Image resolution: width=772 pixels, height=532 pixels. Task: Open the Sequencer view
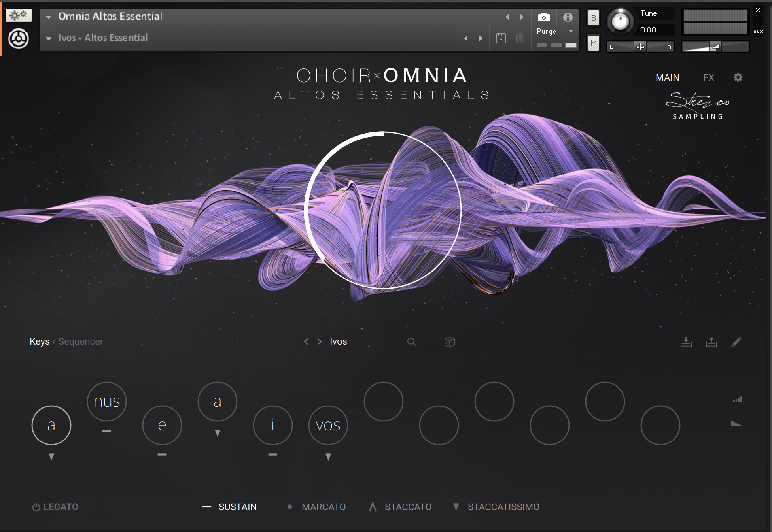coord(80,341)
